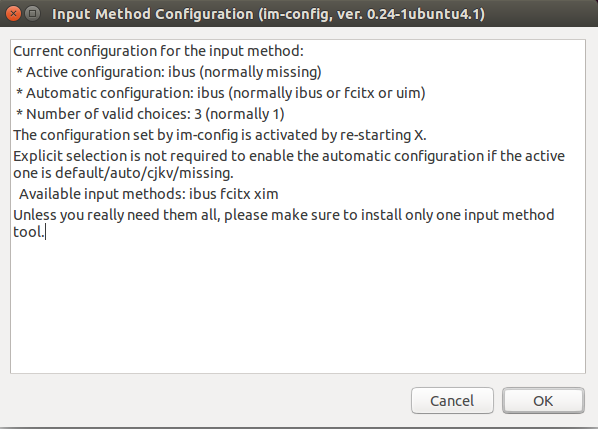The height and width of the screenshot is (429, 598).
Task: Click the 'Automatic configuration: ibus' line
Action: 221,93
